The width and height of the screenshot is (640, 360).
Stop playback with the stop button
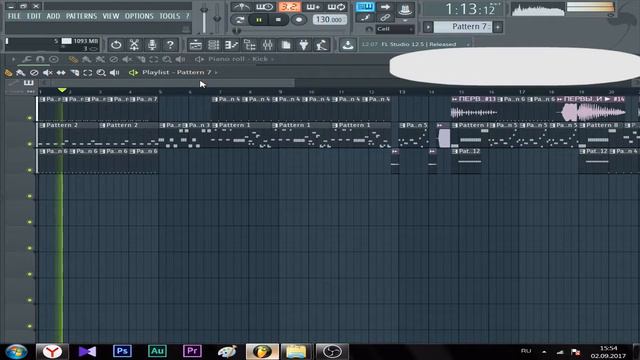point(278,20)
